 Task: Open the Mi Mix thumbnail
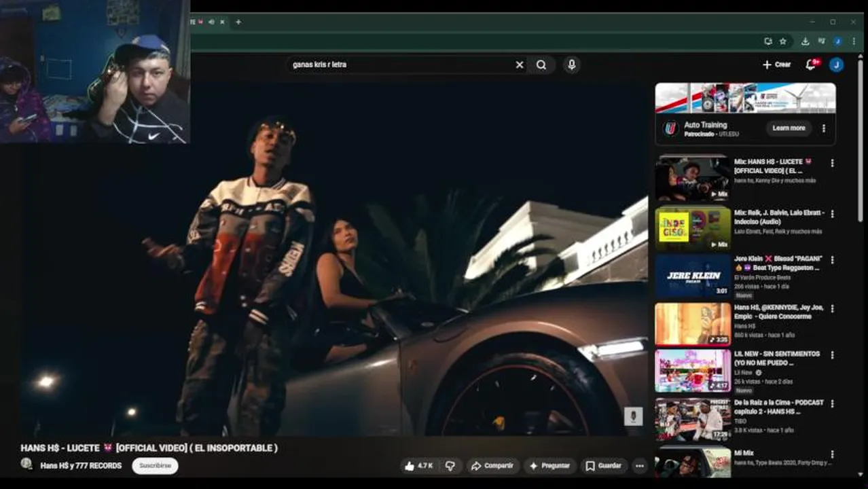point(693,462)
